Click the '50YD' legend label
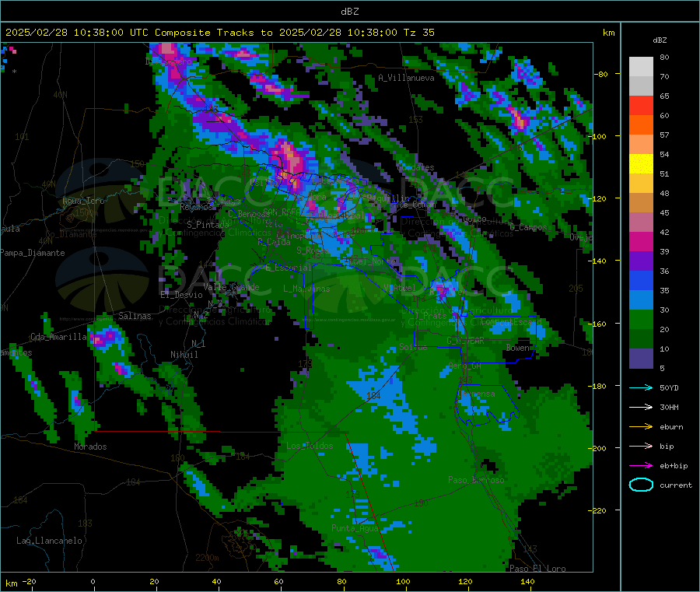Screen dimensions: 700x592 point(669,387)
